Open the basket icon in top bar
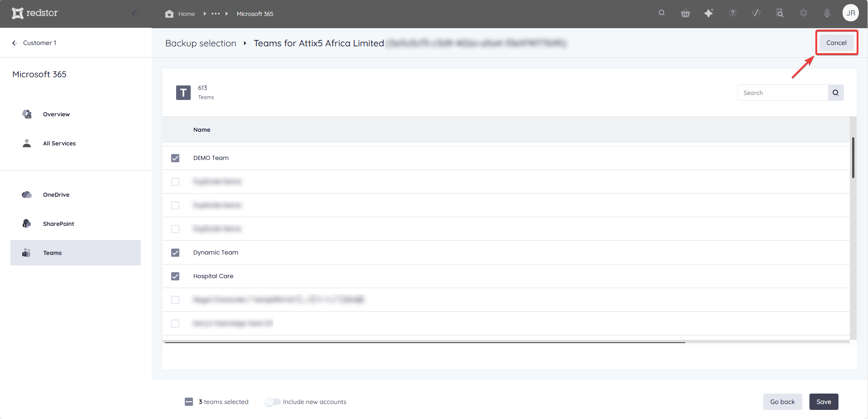 pyautogui.click(x=686, y=13)
